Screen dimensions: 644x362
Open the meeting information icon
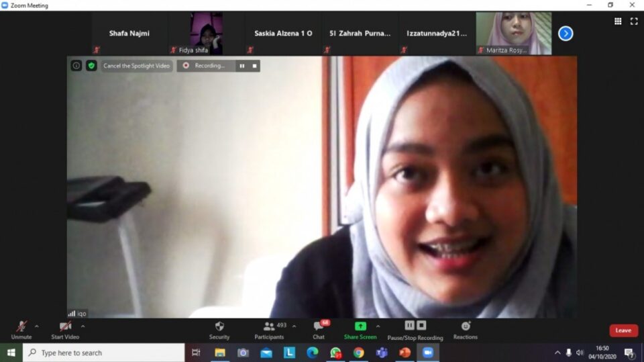76,66
